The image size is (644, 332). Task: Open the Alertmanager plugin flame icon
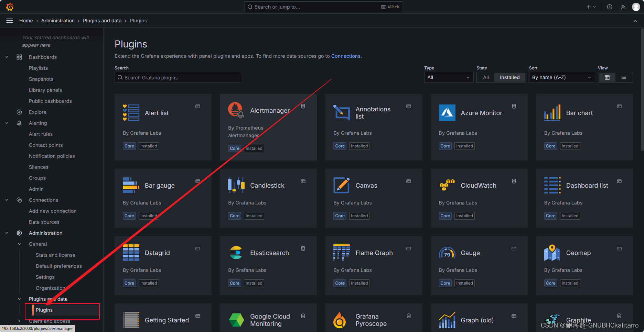click(236, 110)
